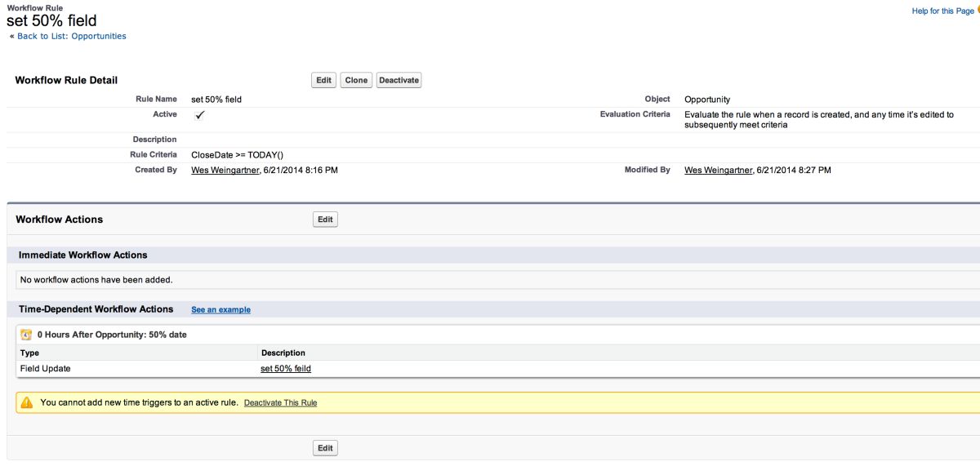Click the Rule Name value 'set 50% field'

point(216,100)
